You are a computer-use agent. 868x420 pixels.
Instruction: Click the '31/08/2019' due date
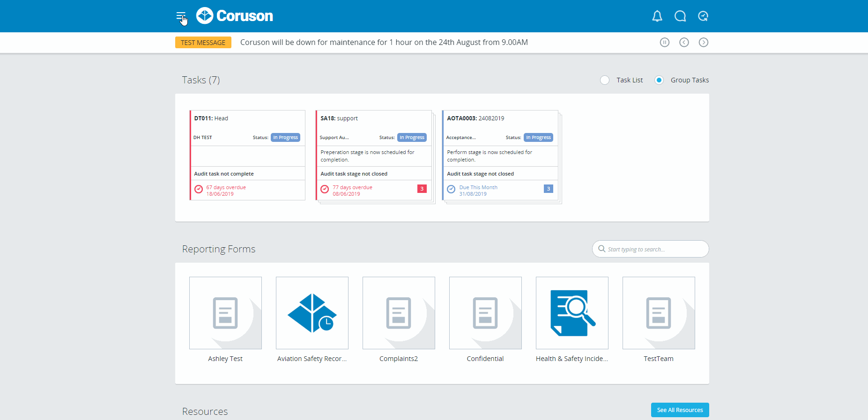(473, 194)
